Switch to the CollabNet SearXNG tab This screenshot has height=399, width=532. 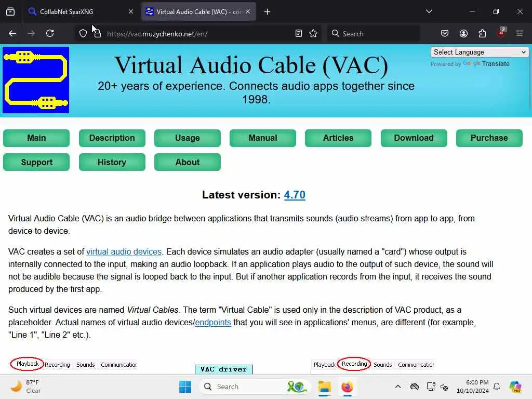[81, 11]
